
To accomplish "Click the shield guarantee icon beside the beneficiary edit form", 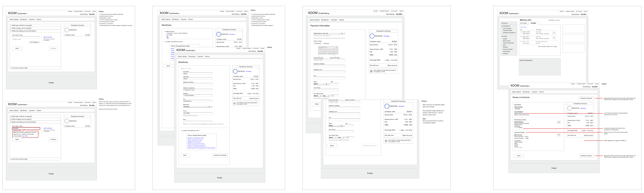I will click(x=235, y=103).
